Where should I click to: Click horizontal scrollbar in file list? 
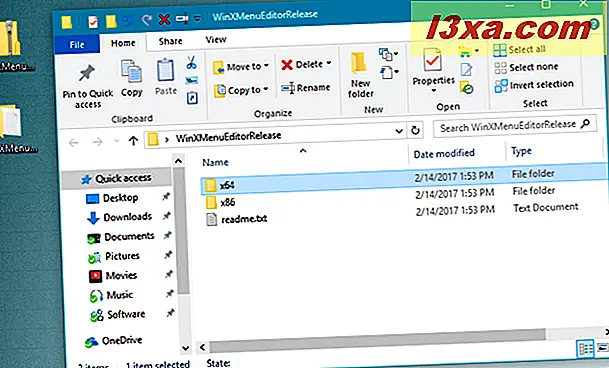[x=377, y=340]
